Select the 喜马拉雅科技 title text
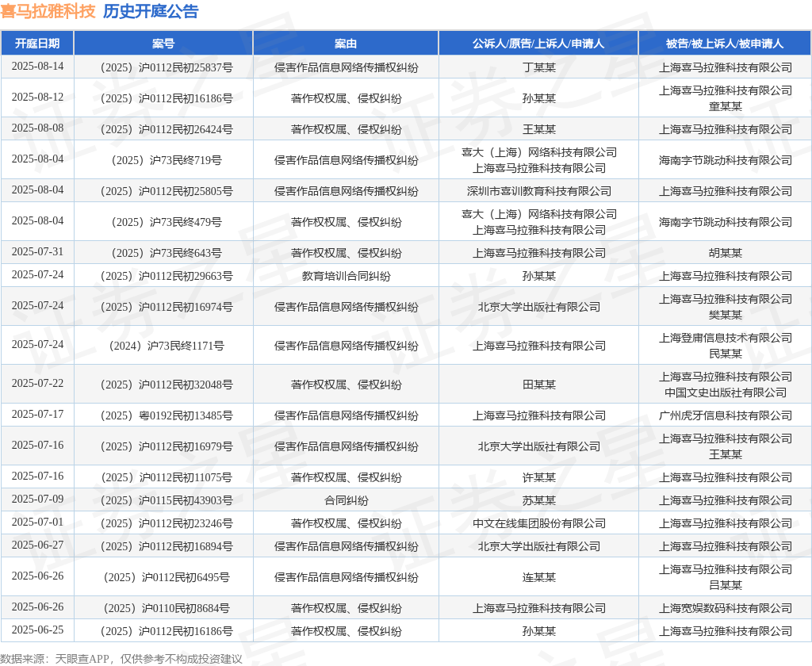Viewport: 812px width, 666px height. coord(48,11)
